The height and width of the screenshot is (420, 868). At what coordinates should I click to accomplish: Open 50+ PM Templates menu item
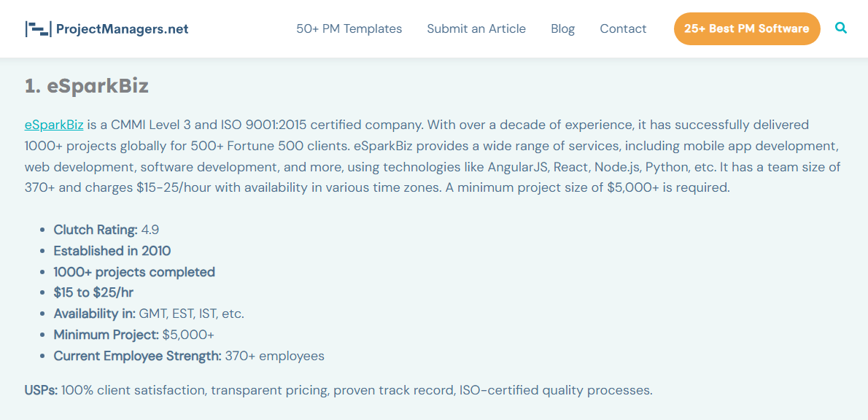(x=349, y=28)
